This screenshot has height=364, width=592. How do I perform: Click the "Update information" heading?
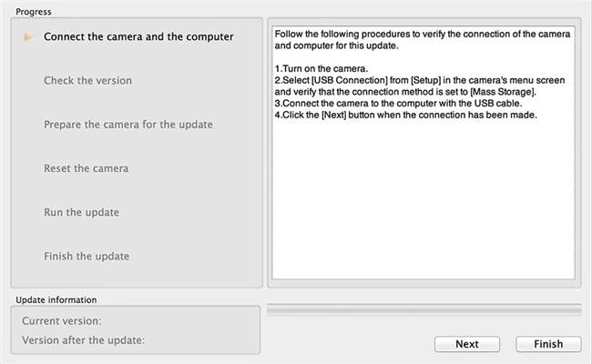(56, 298)
